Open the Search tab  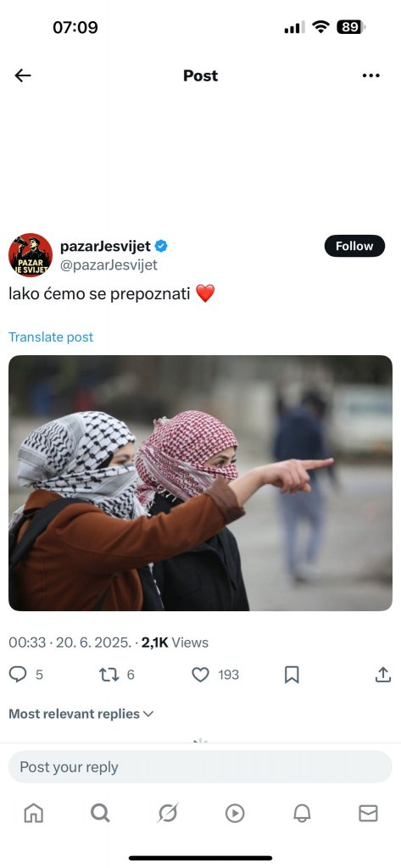tap(100, 813)
